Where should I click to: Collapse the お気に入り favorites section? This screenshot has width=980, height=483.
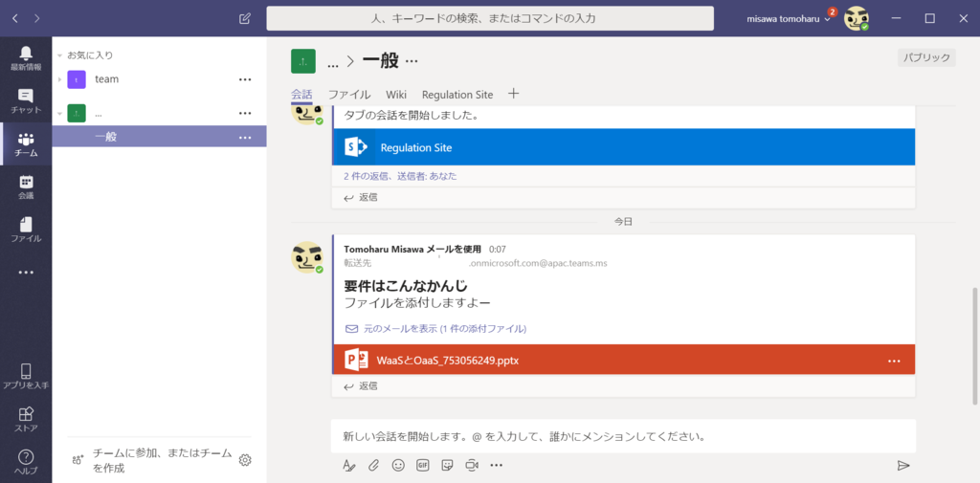(60, 55)
